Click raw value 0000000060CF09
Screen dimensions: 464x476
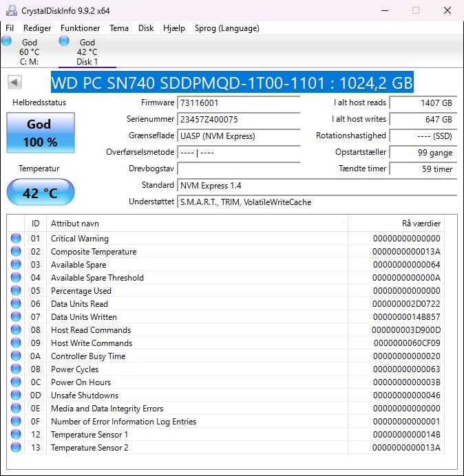pos(407,343)
